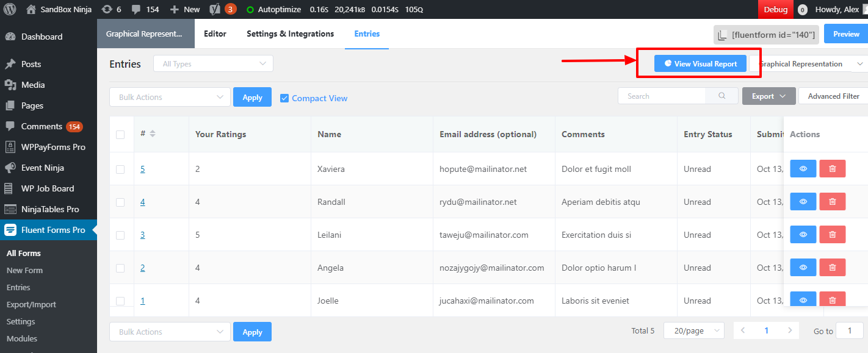Click the red Debug button in admin bar

click(x=775, y=9)
